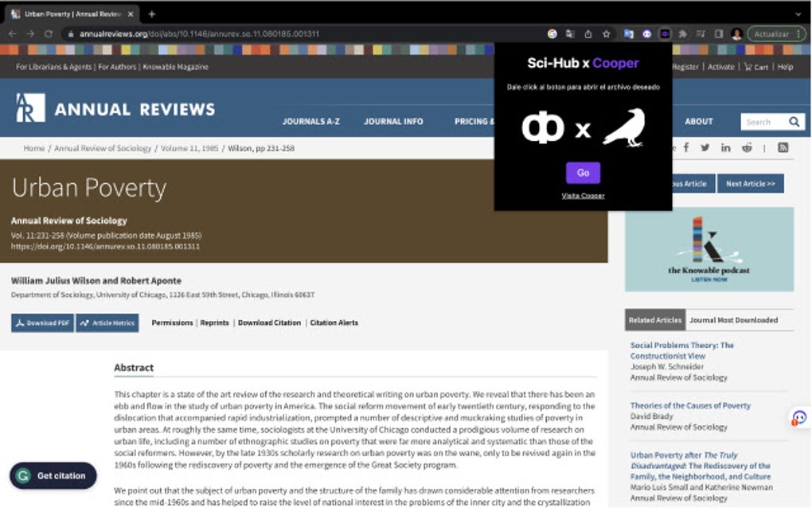Screen dimensions: 812x508
Task: Click the article DOI link
Action: click(105, 247)
